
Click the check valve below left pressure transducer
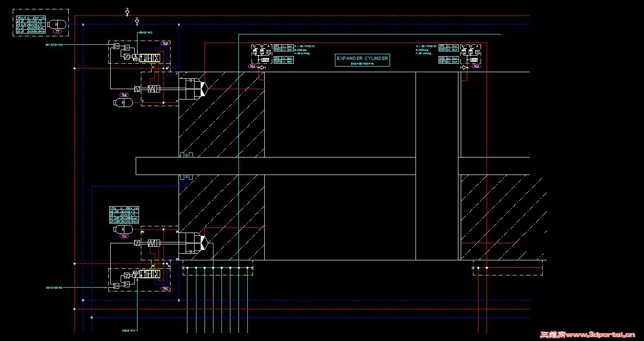coord(262,67)
